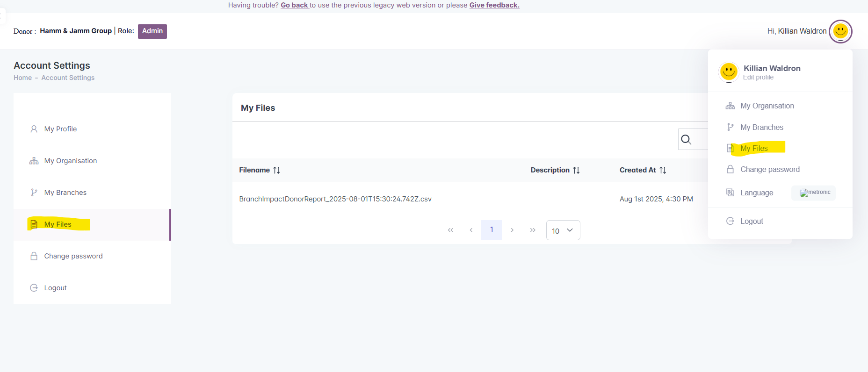Click the Go back legacy version link
This screenshot has height=372, width=868.
294,5
